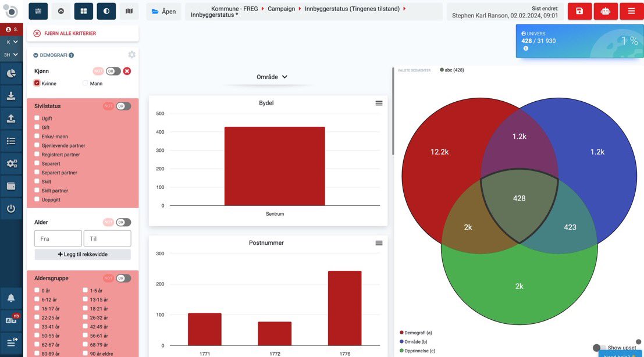Open the red hamburger menu
This screenshot has width=644, height=357.
point(632,11)
